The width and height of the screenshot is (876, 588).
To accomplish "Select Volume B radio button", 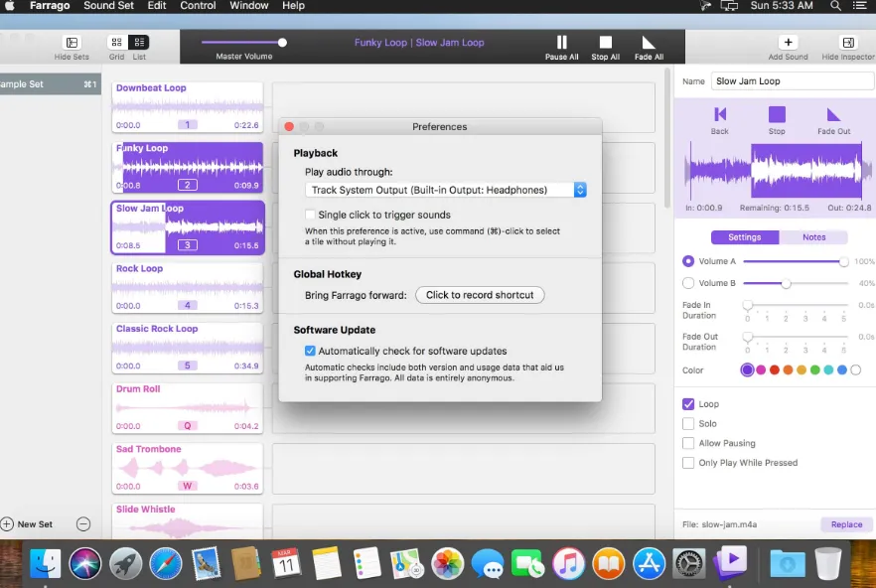I will [x=688, y=283].
